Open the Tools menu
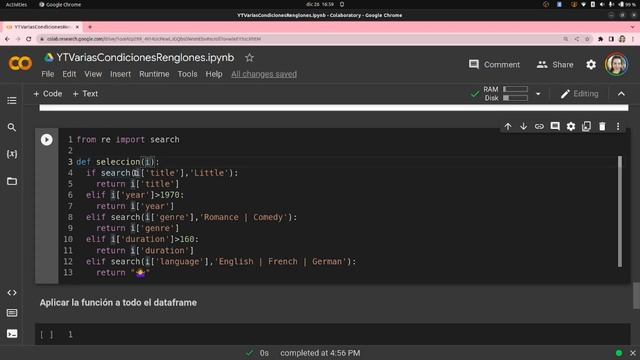Screen dimensions: 640x360 point(187,74)
